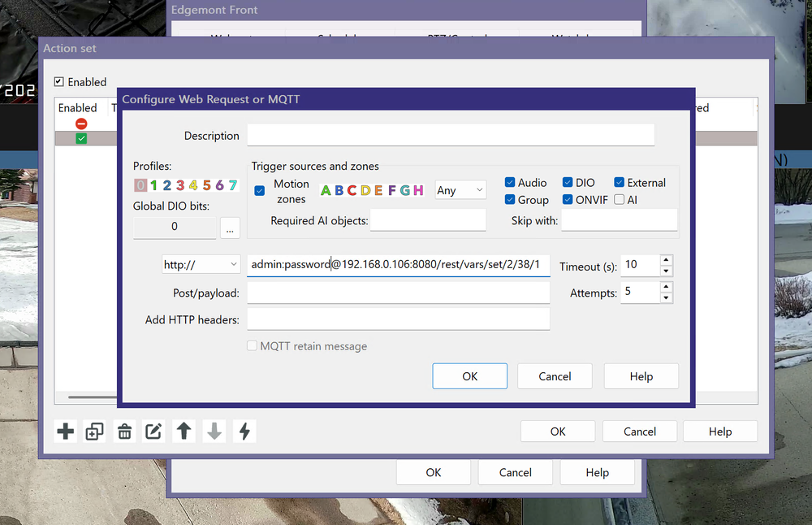
Task: Select motion zone D color letter
Action: click(365, 190)
